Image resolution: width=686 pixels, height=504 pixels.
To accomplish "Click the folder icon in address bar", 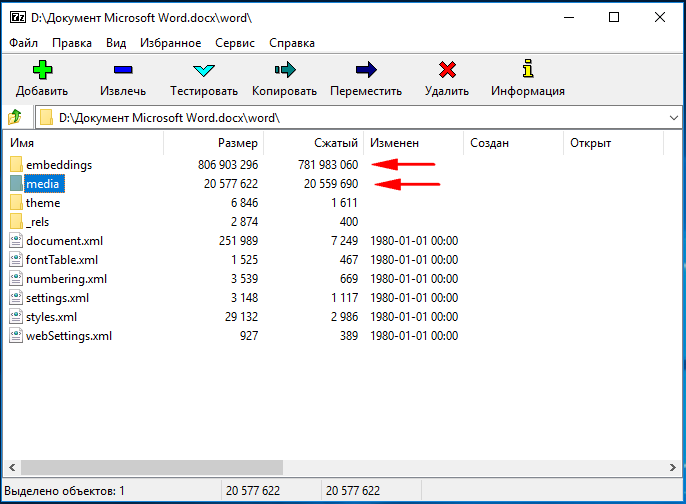I will point(46,118).
